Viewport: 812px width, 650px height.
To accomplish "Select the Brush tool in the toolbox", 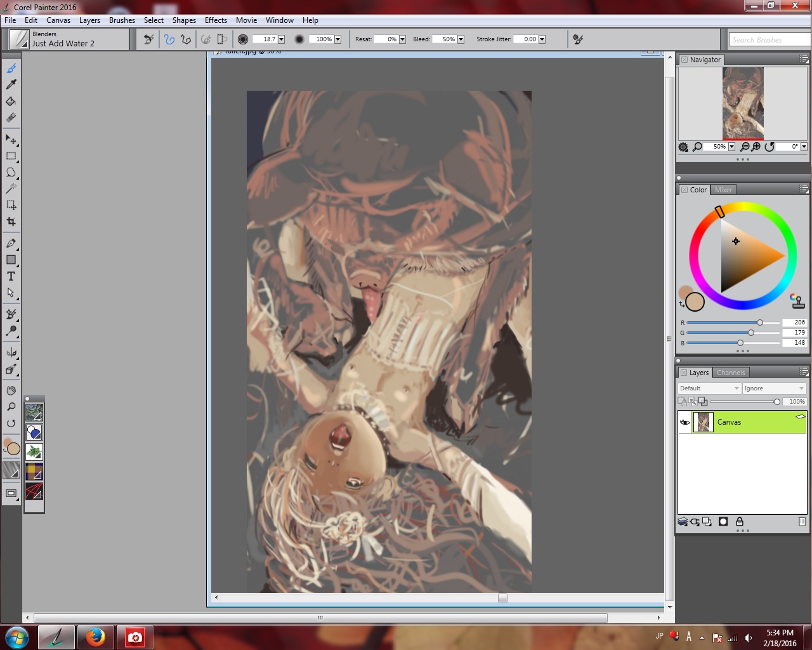I will [11, 68].
